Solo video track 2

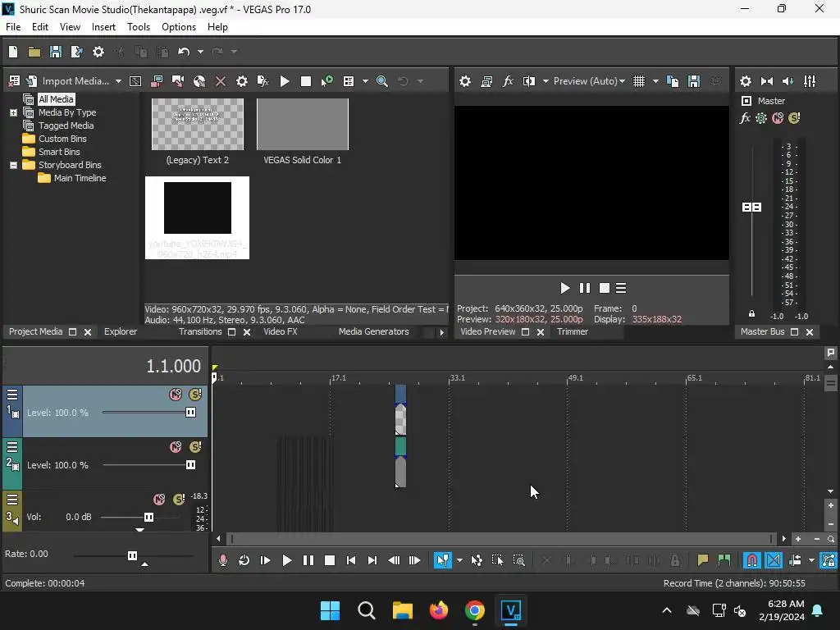click(x=195, y=447)
